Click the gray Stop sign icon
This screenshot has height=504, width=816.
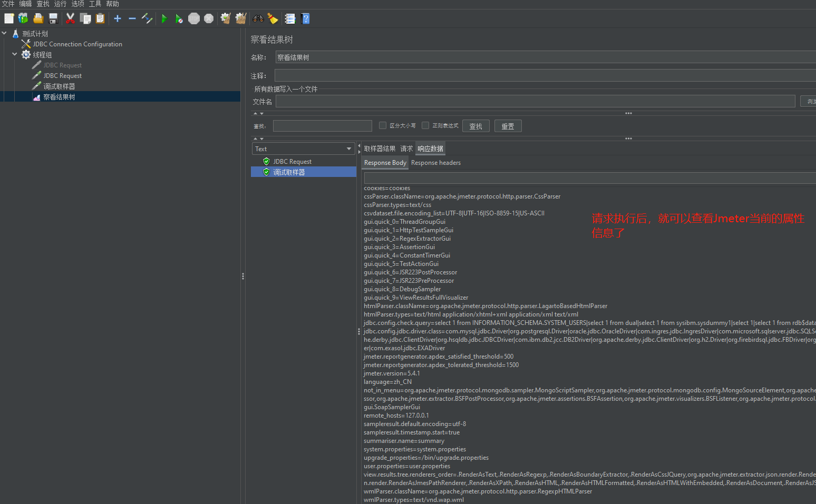coord(194,18)
